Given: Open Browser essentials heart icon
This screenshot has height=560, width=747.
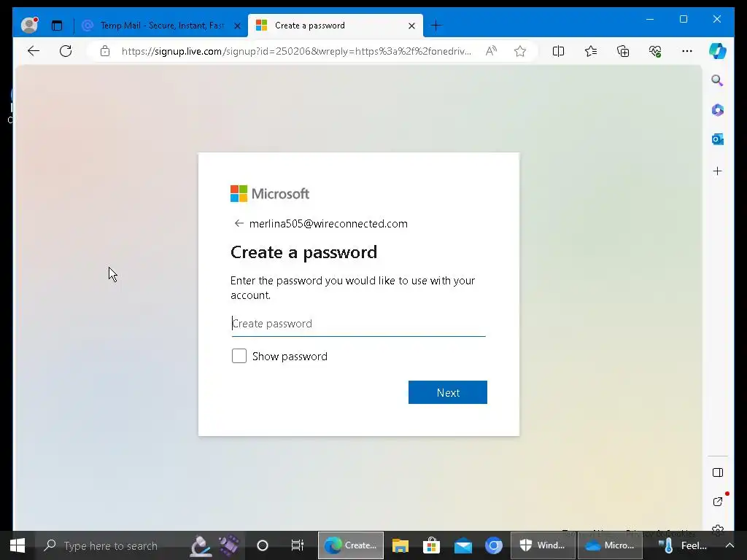Looking at the screenshot, I should click(x=655, y=51).
